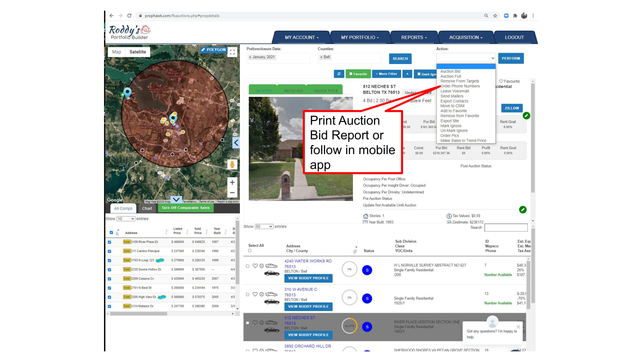Open the browser extensions puzzle icon
This screenshot has width=644, height=362.
pos(515,15)
